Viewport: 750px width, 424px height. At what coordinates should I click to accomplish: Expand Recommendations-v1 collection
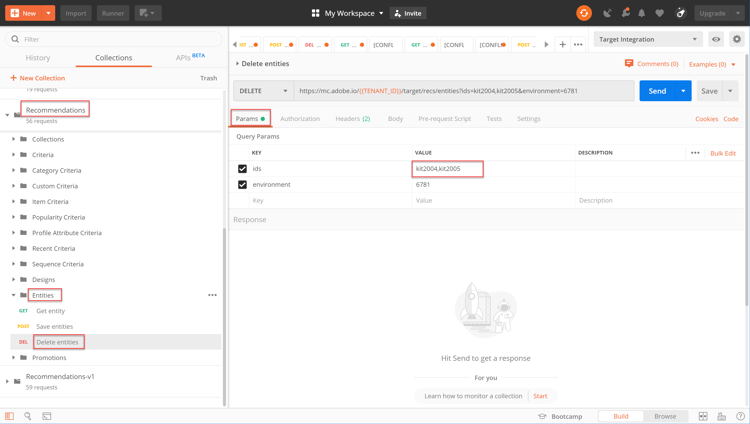coord(7,381)
